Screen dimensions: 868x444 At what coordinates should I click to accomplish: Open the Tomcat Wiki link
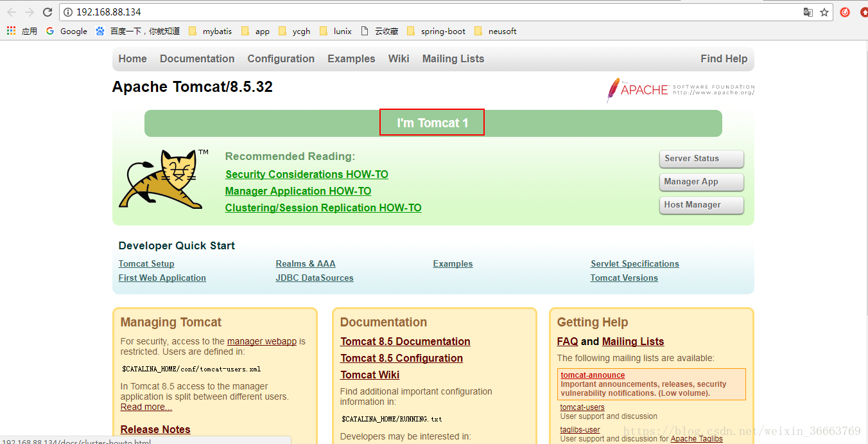(370, 375)
